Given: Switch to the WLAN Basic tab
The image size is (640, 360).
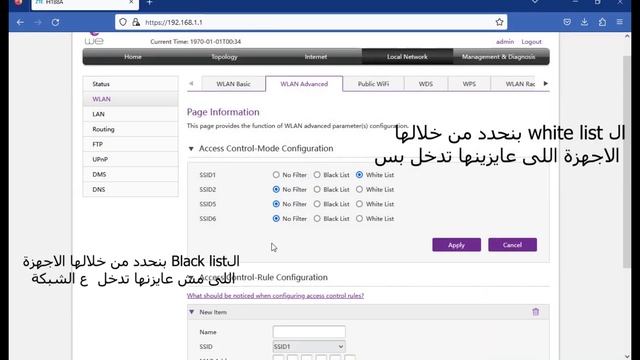Looking at the screenshot, I should [233, 84].
